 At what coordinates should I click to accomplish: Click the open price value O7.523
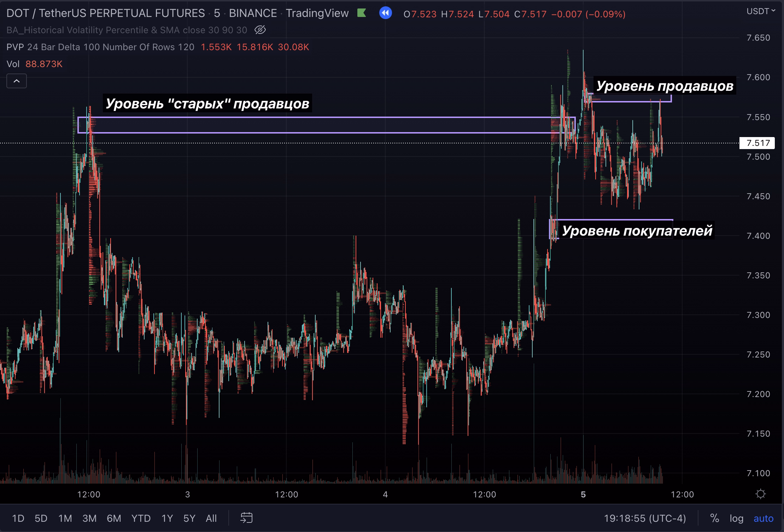pos(420,14)
